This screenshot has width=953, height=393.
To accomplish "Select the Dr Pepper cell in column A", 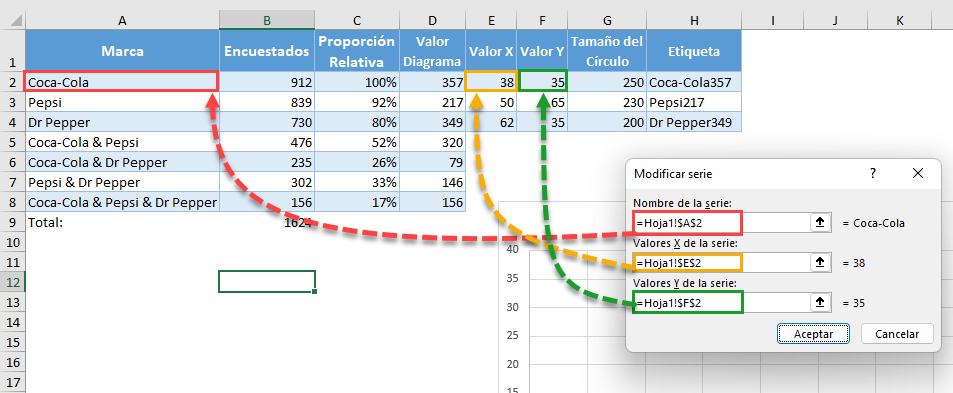I will pyautogui.click(x=122, y=122).
